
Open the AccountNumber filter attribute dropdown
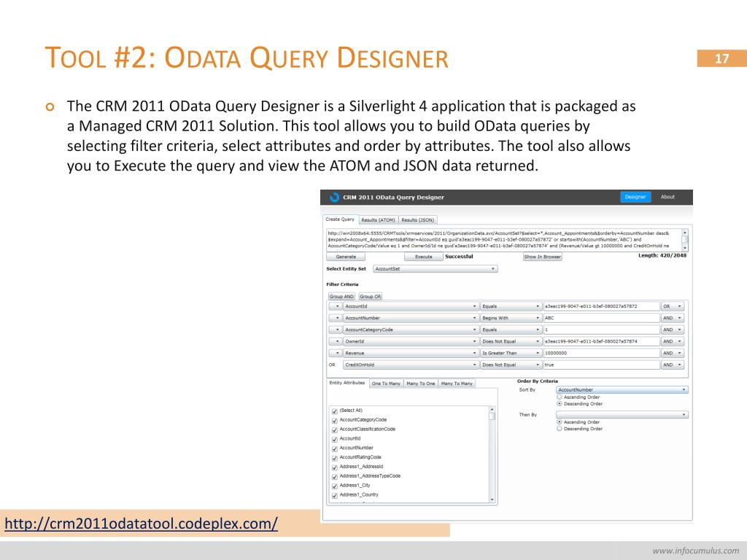pos(411,318)
